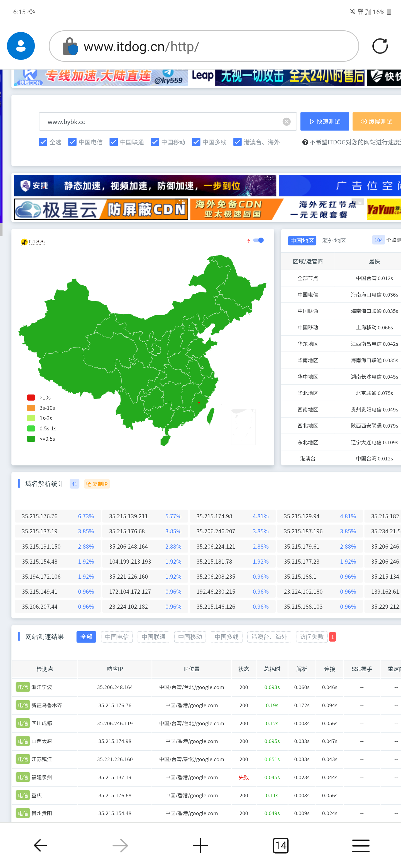The image size is (401, 868).
Task: Uncheck the 中国联通 checkbox
Action: click(x=114, y=142)
